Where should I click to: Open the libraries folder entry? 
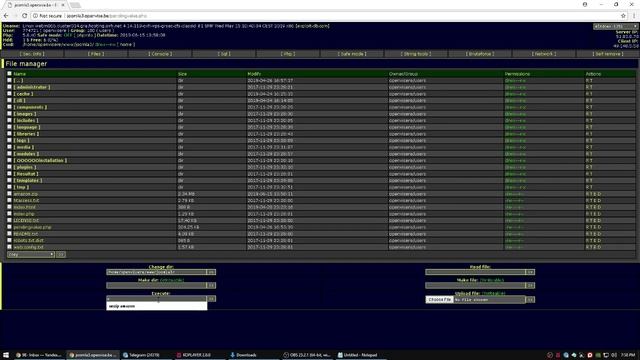[27, 133]
